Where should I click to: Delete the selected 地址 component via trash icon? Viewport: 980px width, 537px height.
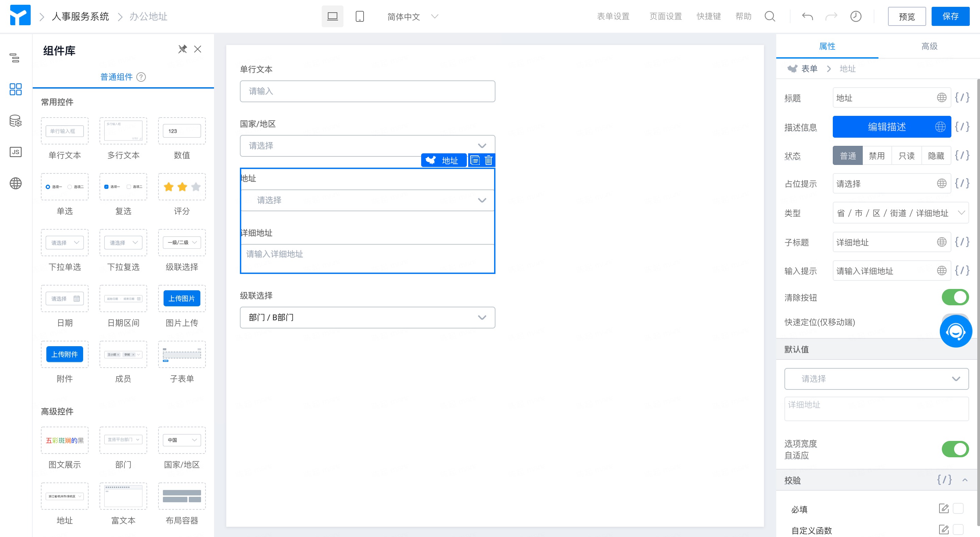coord(489,160)
